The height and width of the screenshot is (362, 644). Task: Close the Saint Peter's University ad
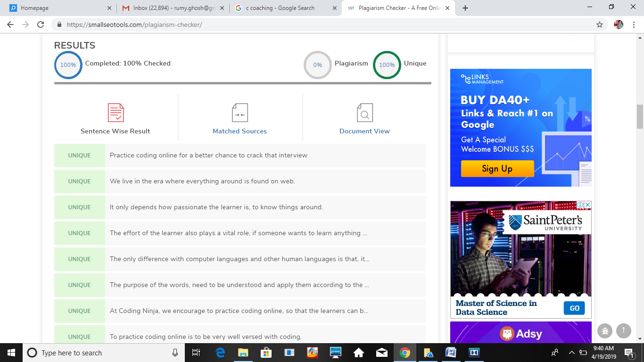[x=587, y=205]
